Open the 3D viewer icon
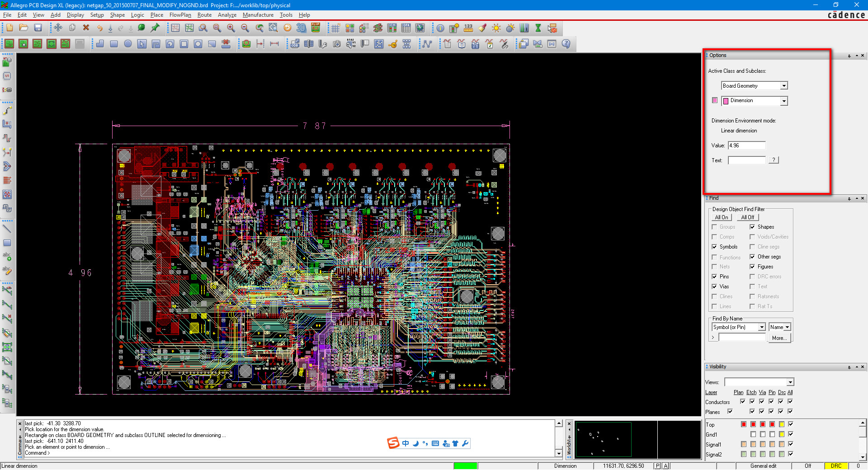868x470 pixels. pos(301,28)
